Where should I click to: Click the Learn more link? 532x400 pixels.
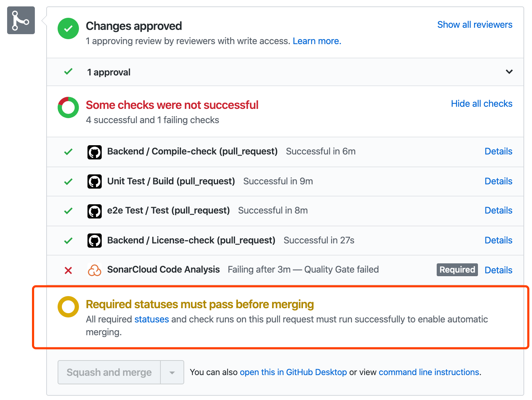316,41
